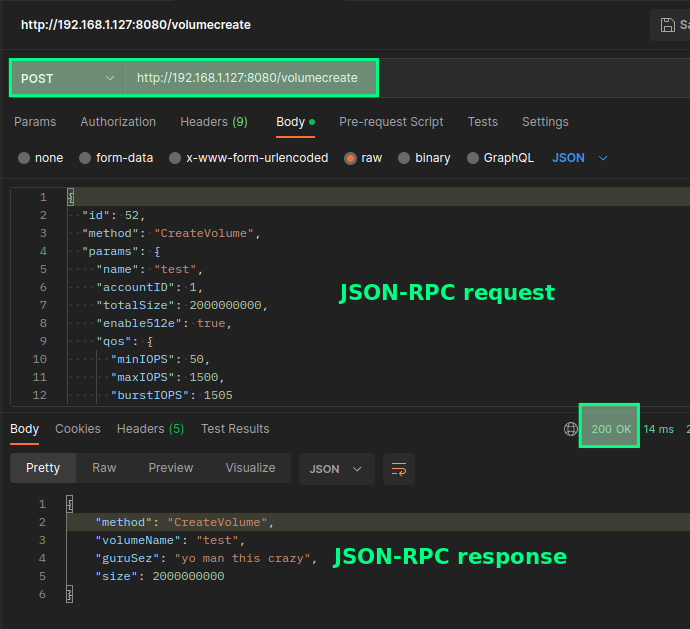
Task: Switch to the Preview response view
Action: click(171, 468)
